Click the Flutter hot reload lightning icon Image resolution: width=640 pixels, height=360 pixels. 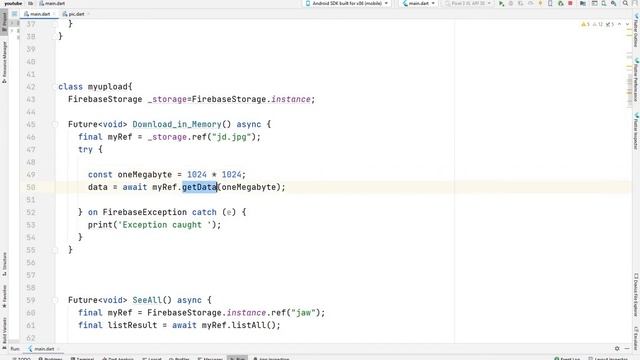click(540, 3)
